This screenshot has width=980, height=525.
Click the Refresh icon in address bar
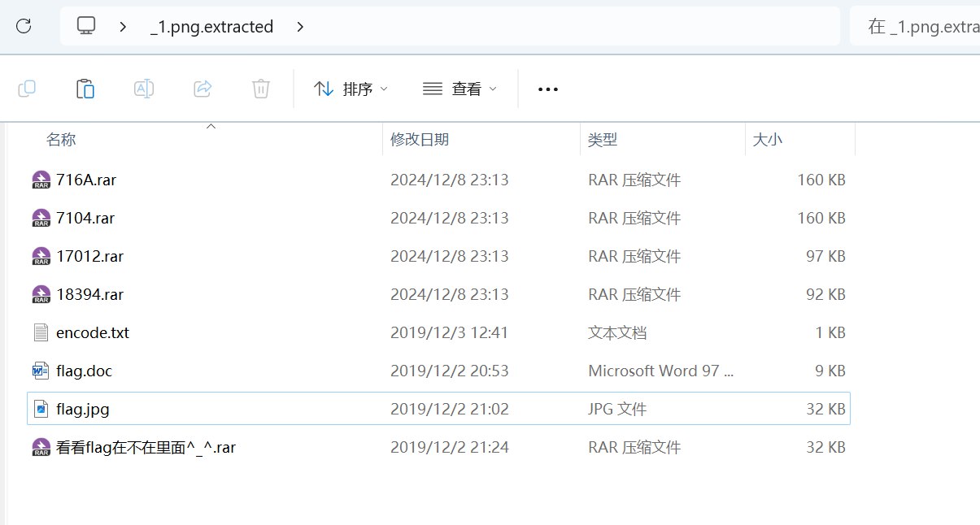pos(24,26)
